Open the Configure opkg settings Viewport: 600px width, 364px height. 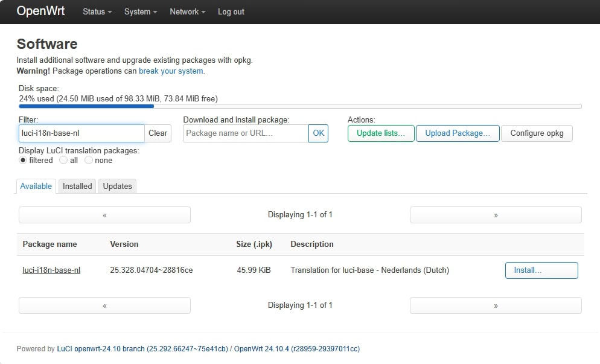537,133
